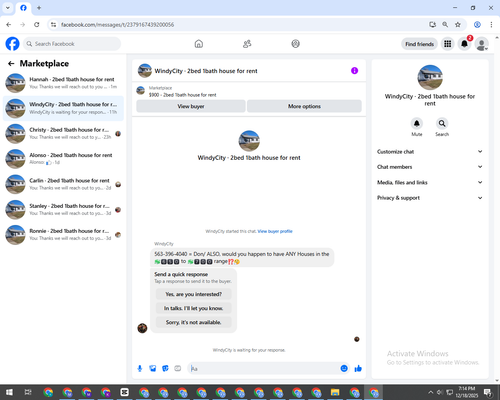Send a voice clip with microphone icon
This screenshot has width=500, height=400.
(x=140, y=368)
